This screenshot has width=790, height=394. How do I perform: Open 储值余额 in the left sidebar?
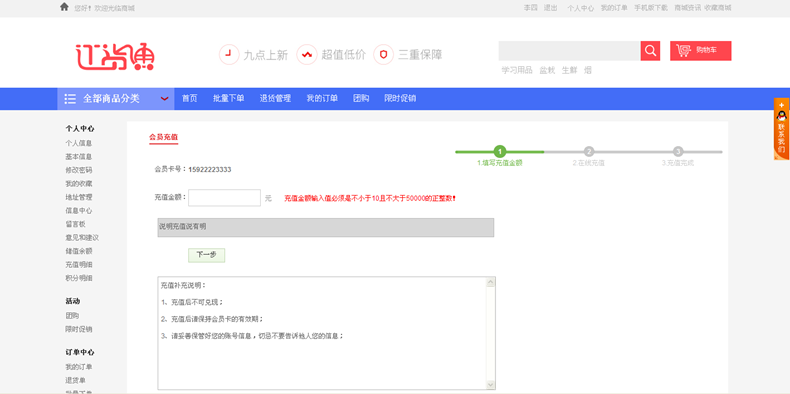[79, 251]
